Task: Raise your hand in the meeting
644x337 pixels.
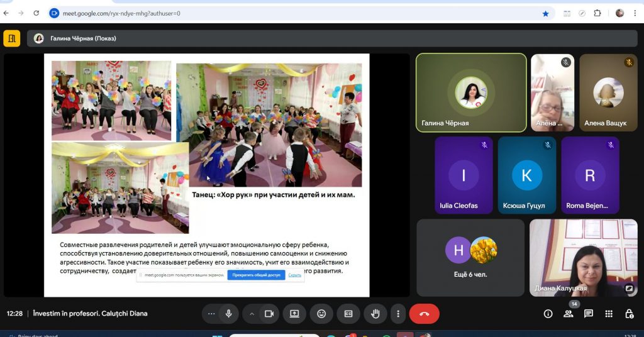Action: [375, 314]
